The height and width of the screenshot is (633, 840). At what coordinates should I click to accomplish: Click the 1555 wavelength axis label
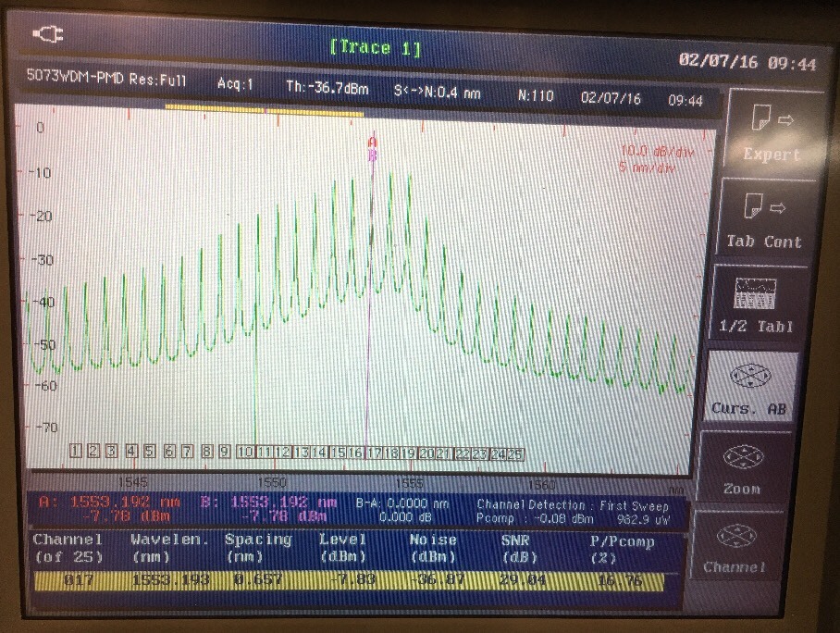(409, 483)
